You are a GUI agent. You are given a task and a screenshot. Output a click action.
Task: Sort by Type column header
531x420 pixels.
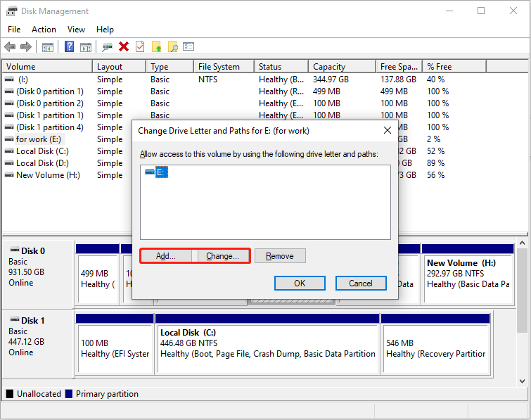[170, 67]
